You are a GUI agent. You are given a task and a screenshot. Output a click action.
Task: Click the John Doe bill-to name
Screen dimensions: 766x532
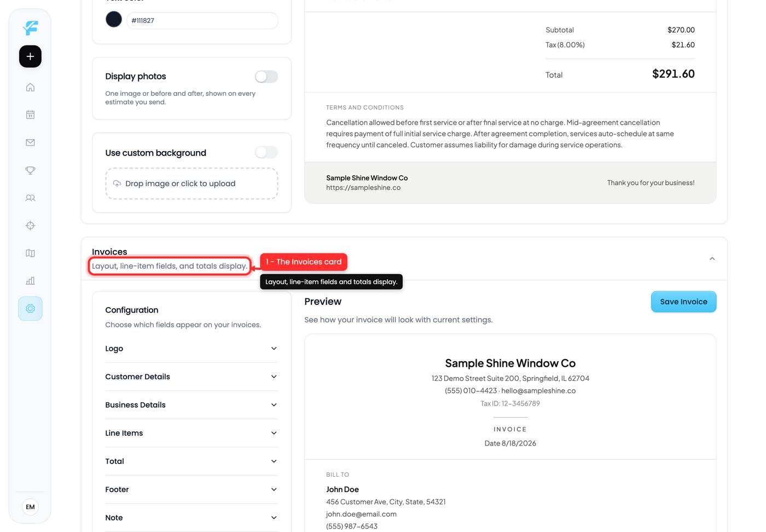pyautogui.click(x=343, y=489)
